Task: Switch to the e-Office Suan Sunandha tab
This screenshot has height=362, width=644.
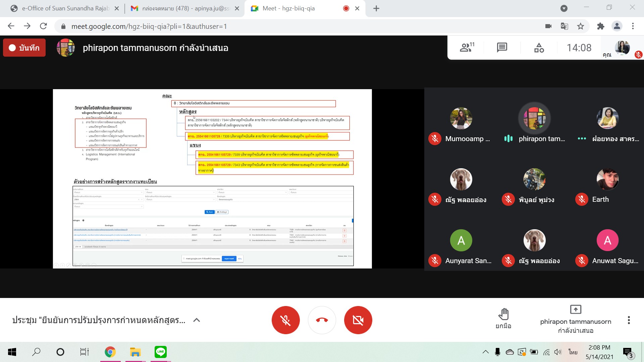Action: [65, 8]
